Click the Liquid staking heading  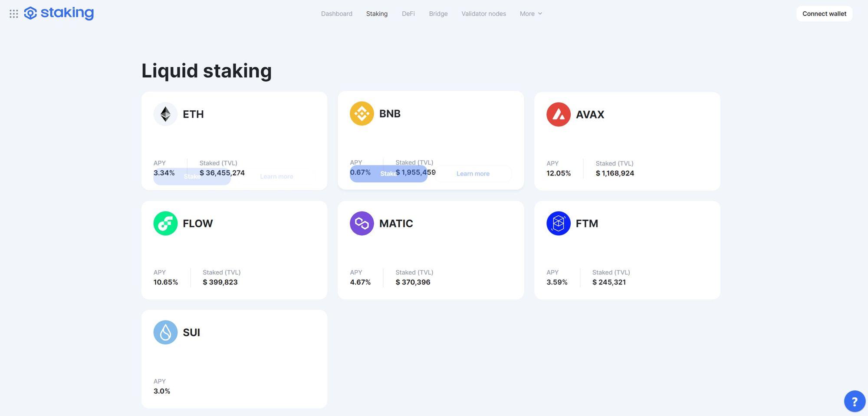coord(207,71)
